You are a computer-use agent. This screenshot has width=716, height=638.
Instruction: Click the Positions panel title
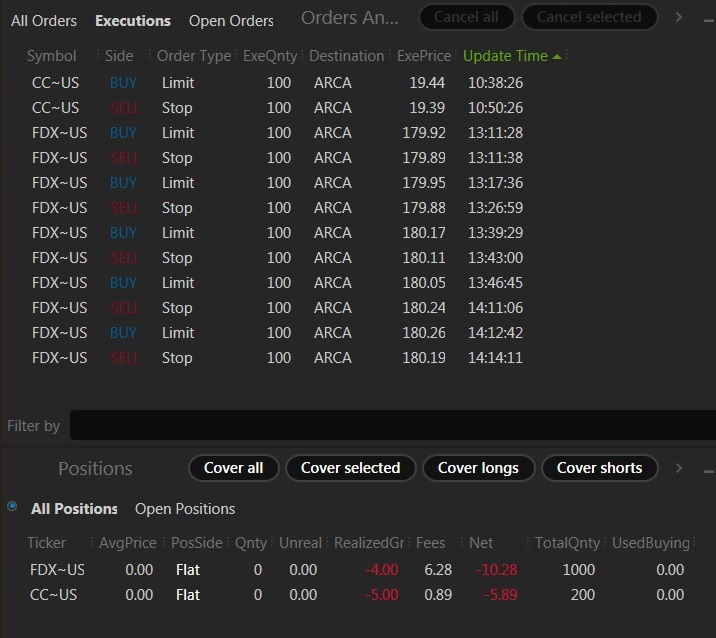(95, 469)
